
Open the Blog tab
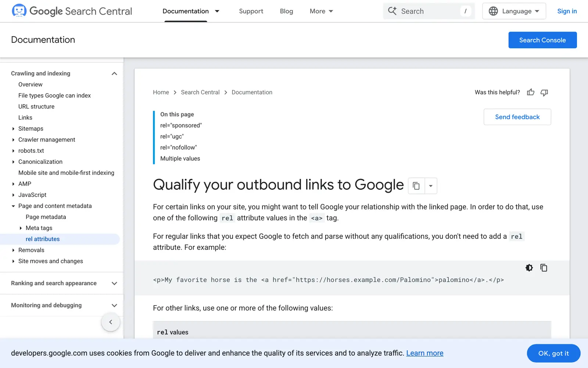(x=286, y=11)
